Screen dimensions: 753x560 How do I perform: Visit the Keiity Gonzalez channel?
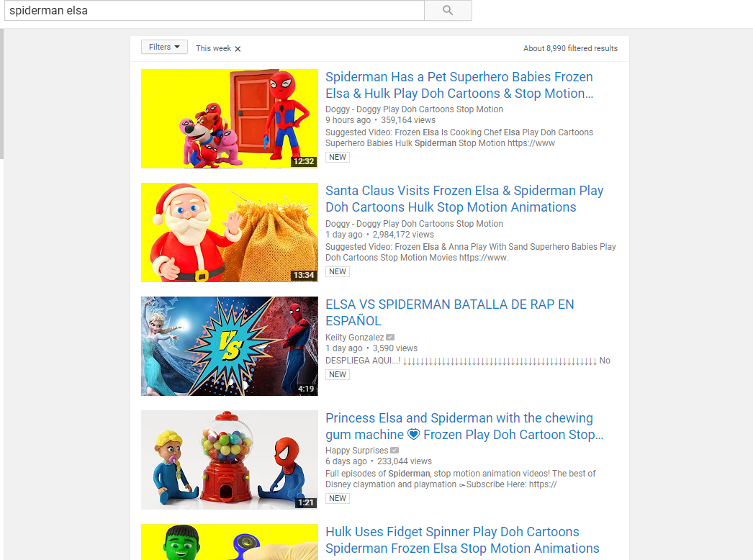tap(354, 338)
